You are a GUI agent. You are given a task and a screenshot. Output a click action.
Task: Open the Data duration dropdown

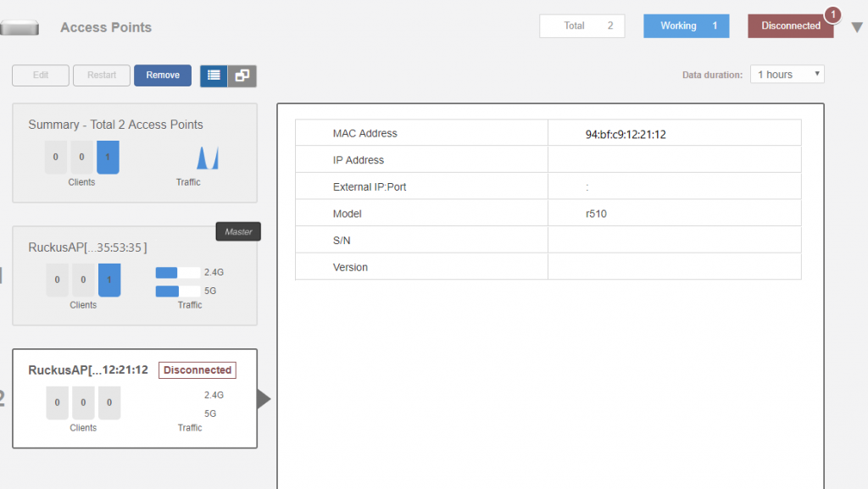point(787,75)
